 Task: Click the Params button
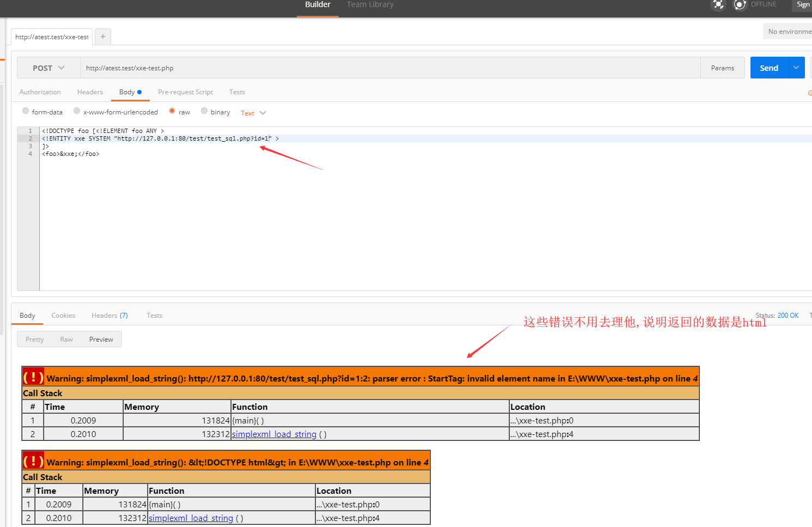click(723, 68)
